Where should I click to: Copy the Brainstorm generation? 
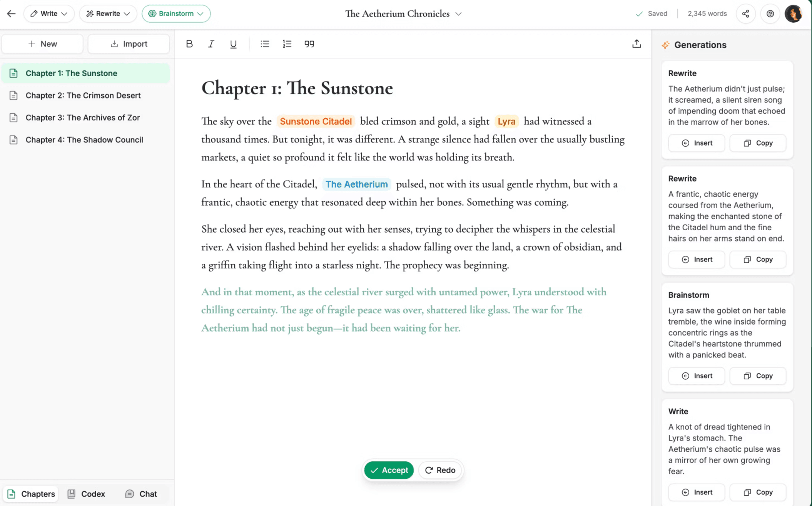757,376
